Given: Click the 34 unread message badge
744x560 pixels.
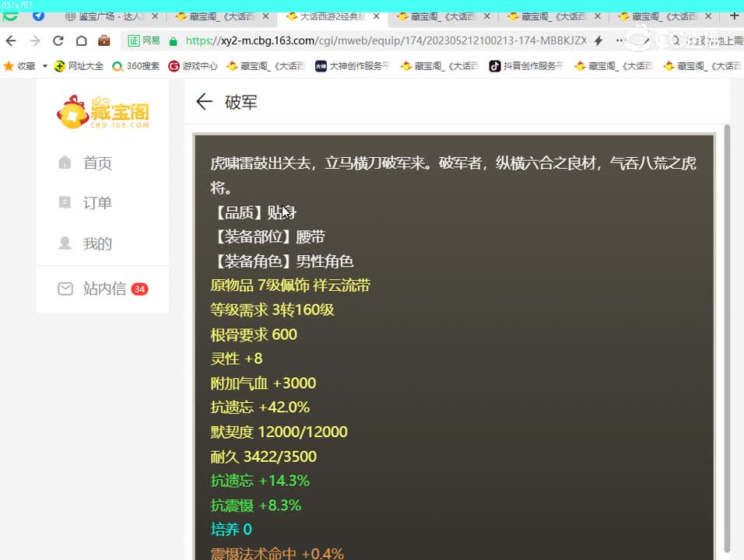Looking at the screenshot, I should point(139,289).
